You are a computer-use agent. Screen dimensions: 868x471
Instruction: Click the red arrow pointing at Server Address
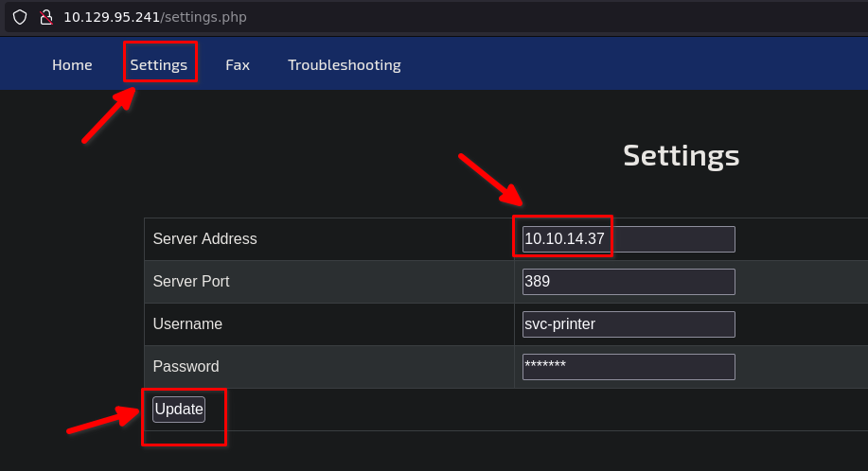(490, 180)
